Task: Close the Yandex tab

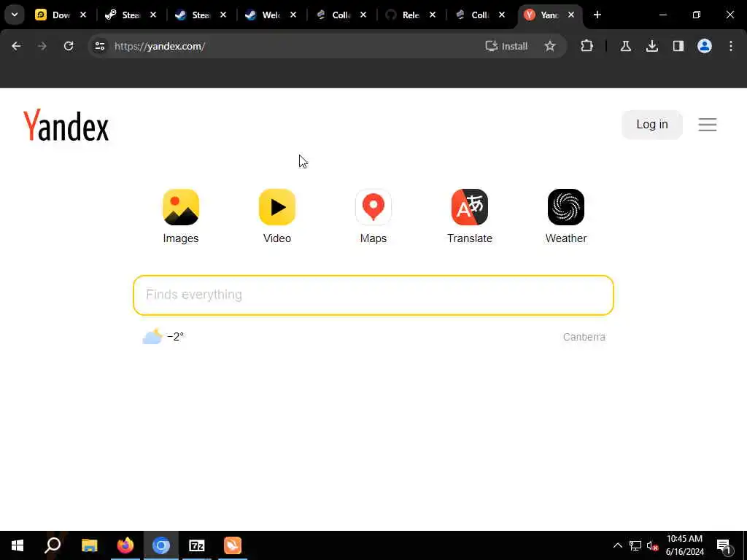Action: (570, 15)
